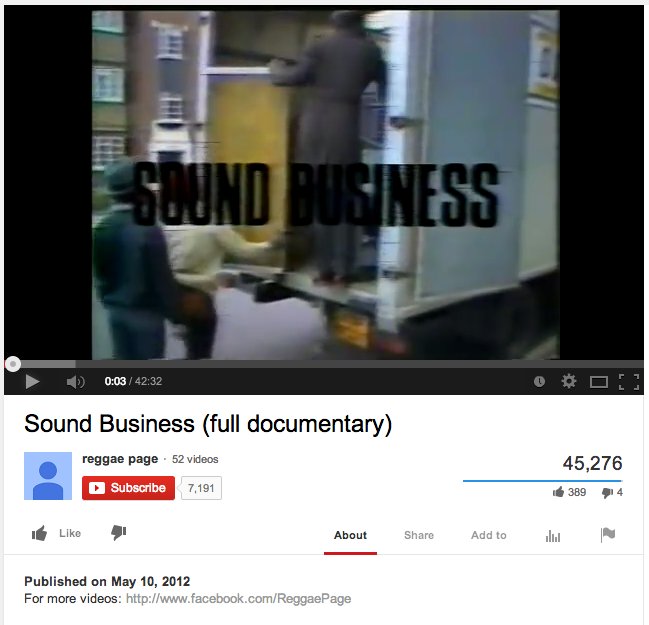The height and width of the screenshot is (625, 649).
Task: Play the Sound Business video
Action: pos(32,381)
